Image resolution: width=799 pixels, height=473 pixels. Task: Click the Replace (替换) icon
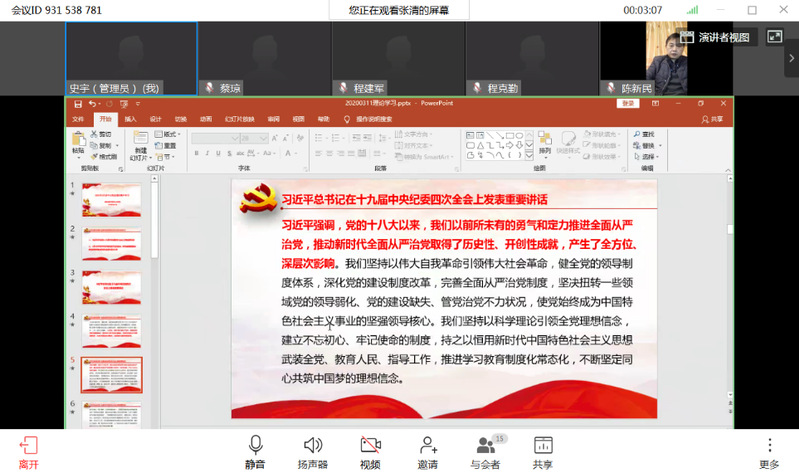pos(637,145)
